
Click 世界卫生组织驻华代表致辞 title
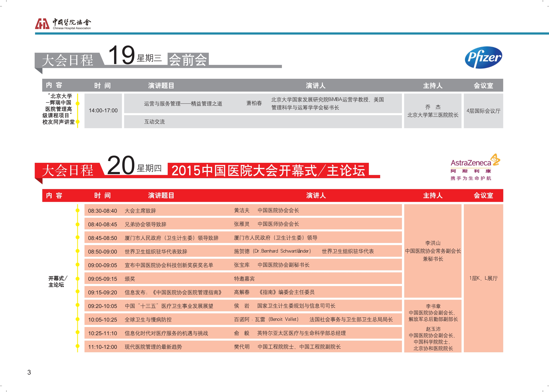coord(156,251)
